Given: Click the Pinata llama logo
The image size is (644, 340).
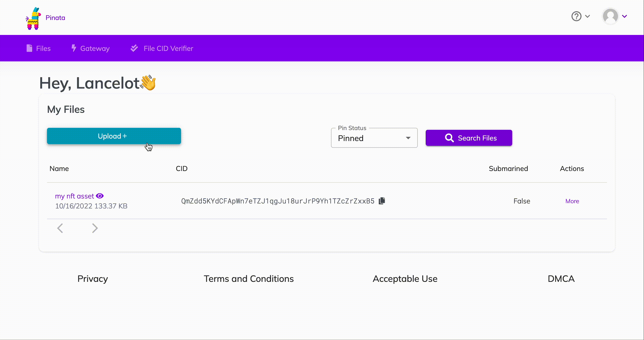Looking at the screenshot, I should click(33, 17).
